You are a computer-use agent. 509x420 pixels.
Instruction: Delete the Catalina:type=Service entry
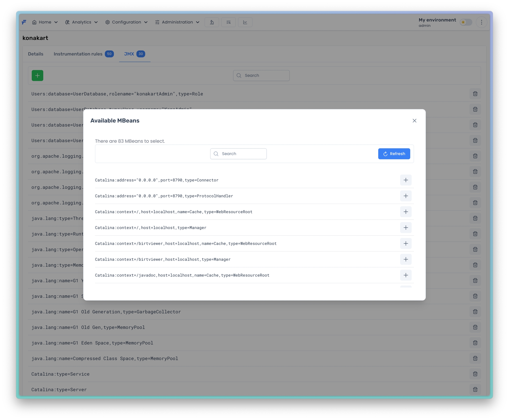pyautogui.click(x=475, y=374)
